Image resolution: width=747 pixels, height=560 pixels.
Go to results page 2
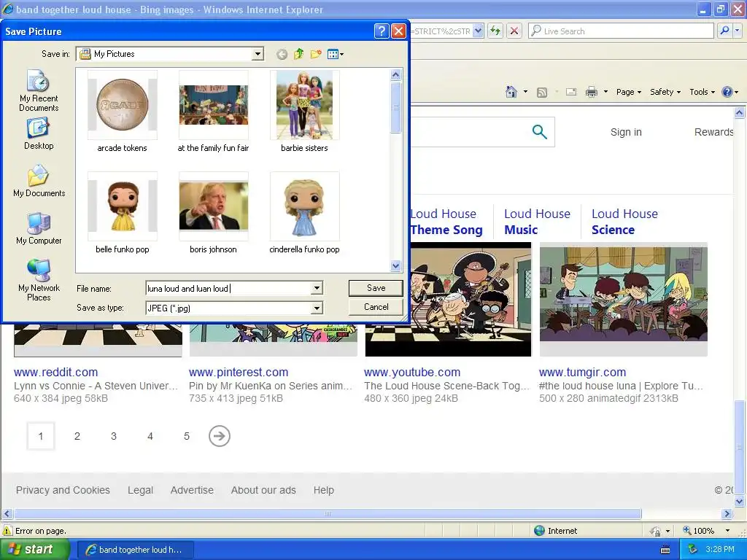tap(77, 436)
